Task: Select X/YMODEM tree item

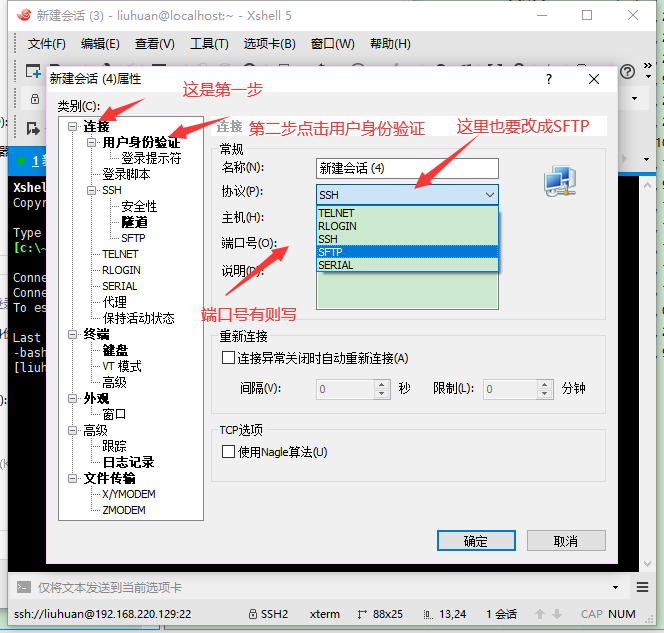Action: coord(129,494)
